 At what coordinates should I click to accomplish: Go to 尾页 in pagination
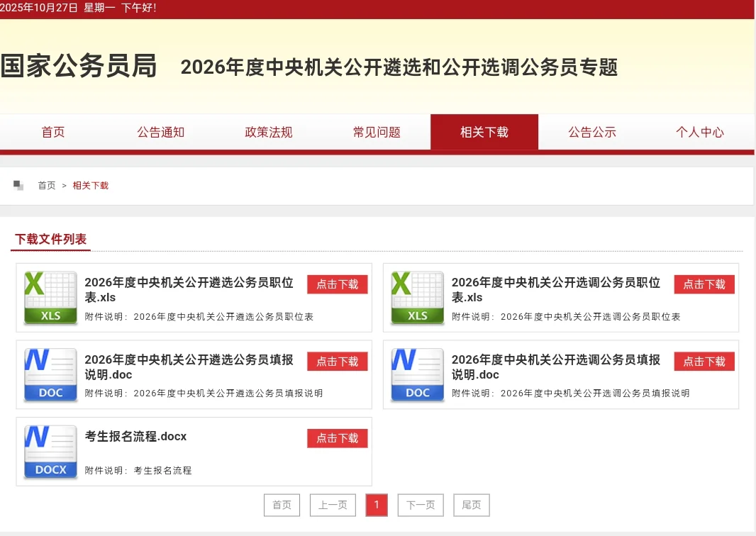click(471, 505)
